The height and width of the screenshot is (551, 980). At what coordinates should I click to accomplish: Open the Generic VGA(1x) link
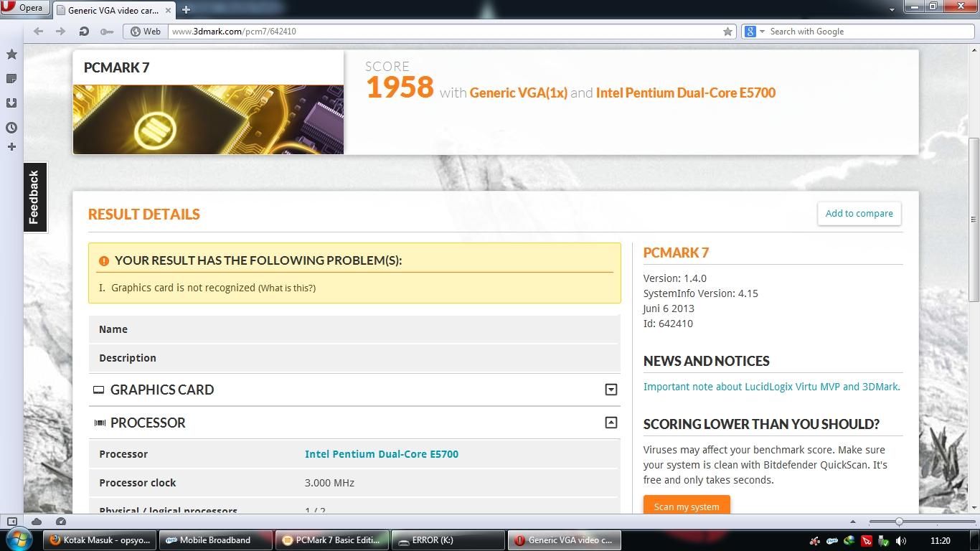(518, 93)
